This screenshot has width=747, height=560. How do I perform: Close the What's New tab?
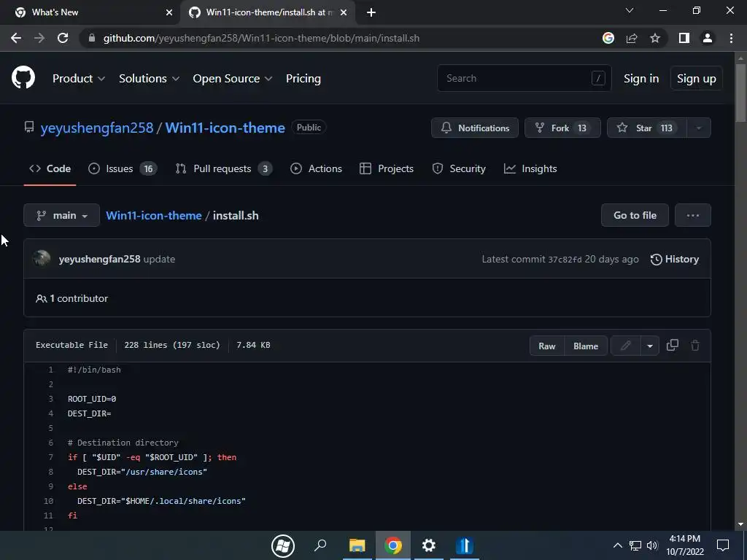(x=169, y=12)
